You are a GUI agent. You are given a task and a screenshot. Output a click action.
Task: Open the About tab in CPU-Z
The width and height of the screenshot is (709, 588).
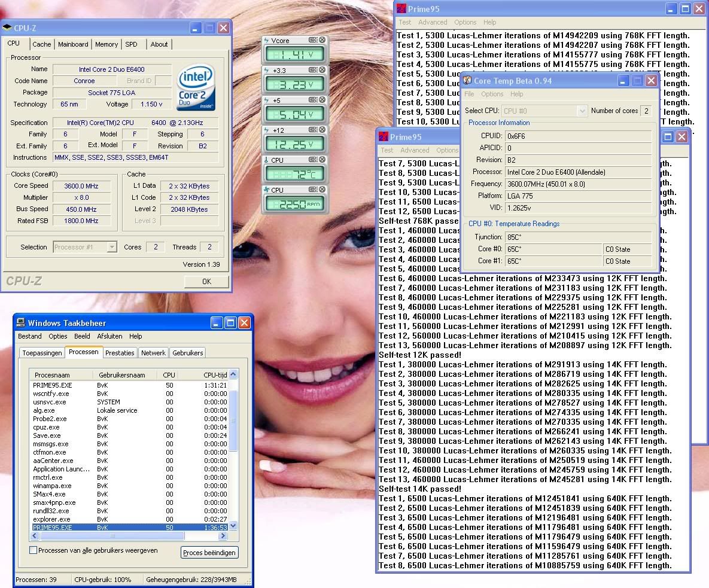(159, 44)
